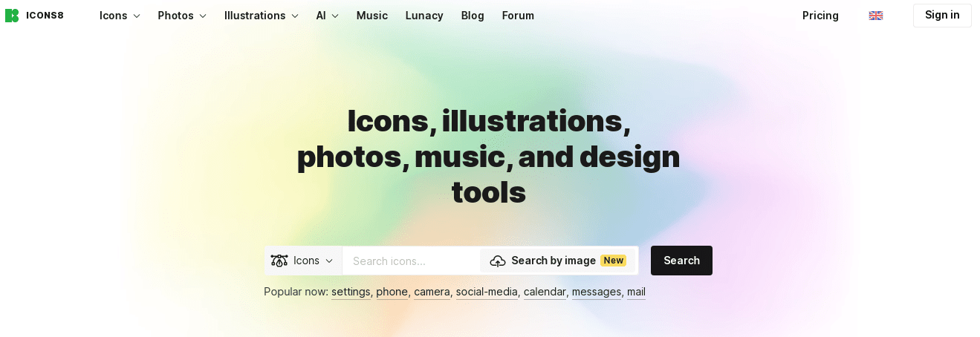Click the vector icon in search type selector

coord(279,261)
